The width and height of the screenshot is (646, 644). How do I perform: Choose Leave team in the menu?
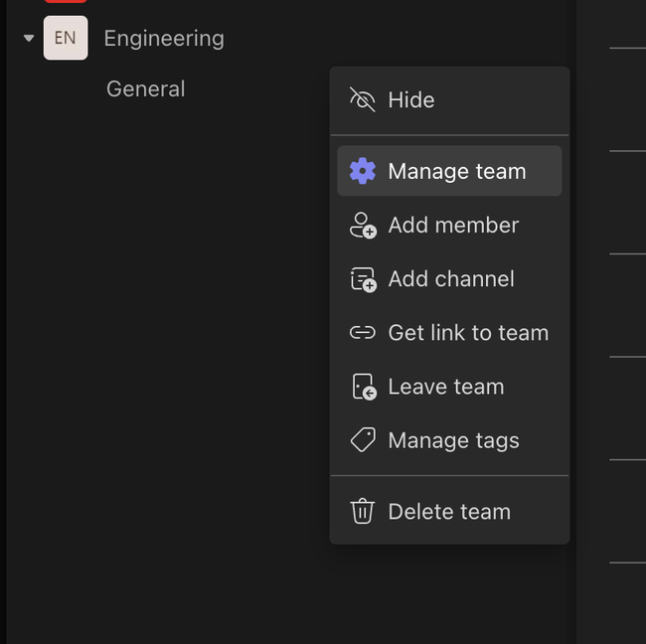click(446, 387)
